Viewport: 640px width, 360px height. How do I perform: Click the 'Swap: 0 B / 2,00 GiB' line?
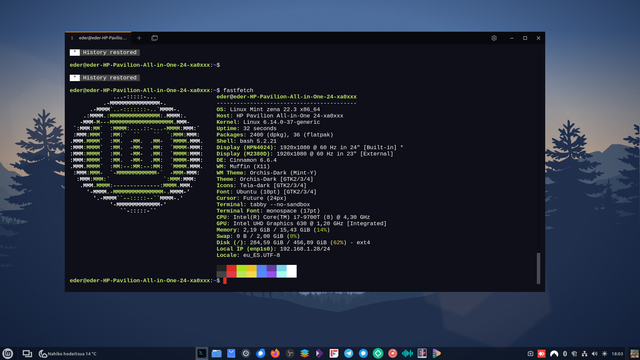pyautogui.click(x=258, y=236)
